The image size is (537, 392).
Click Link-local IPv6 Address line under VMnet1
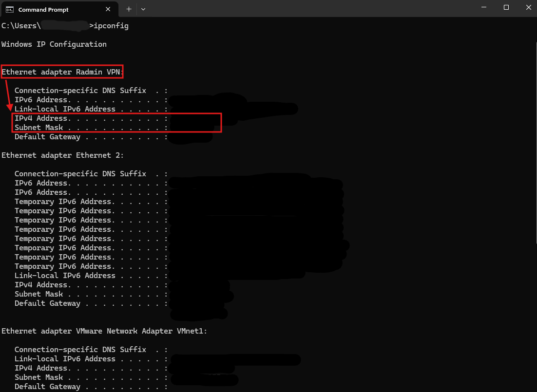[91, 359]
